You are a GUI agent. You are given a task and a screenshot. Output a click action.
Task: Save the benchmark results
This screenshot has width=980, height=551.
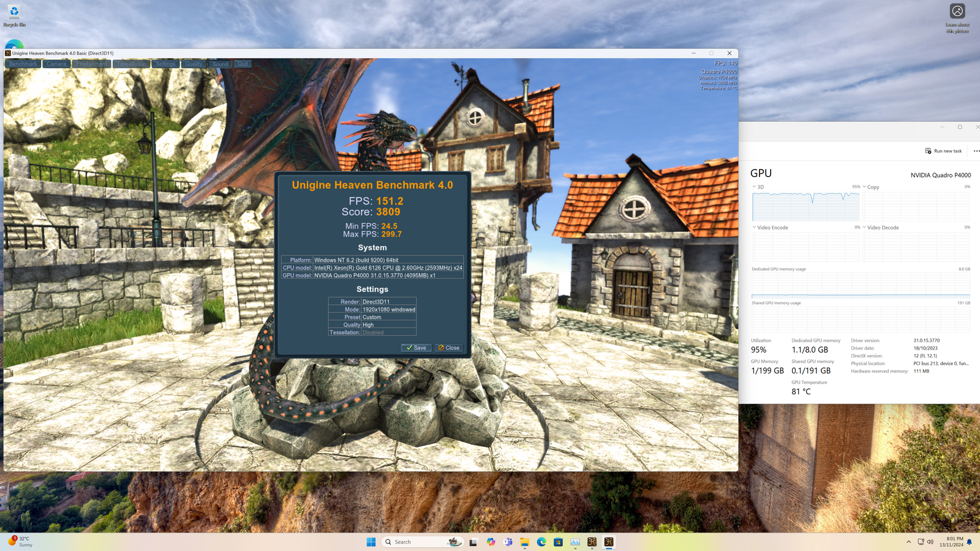417,348
